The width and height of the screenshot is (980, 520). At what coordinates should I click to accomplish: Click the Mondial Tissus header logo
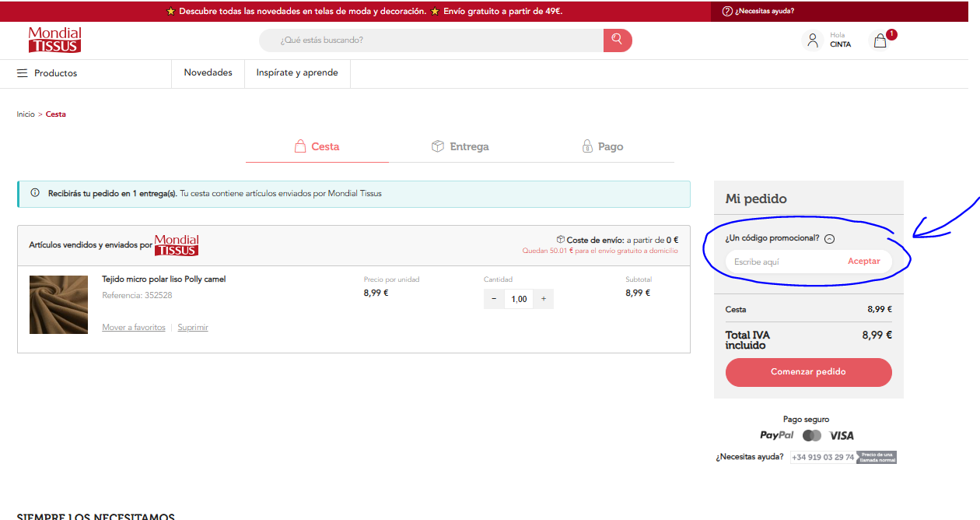pos(54,40)
